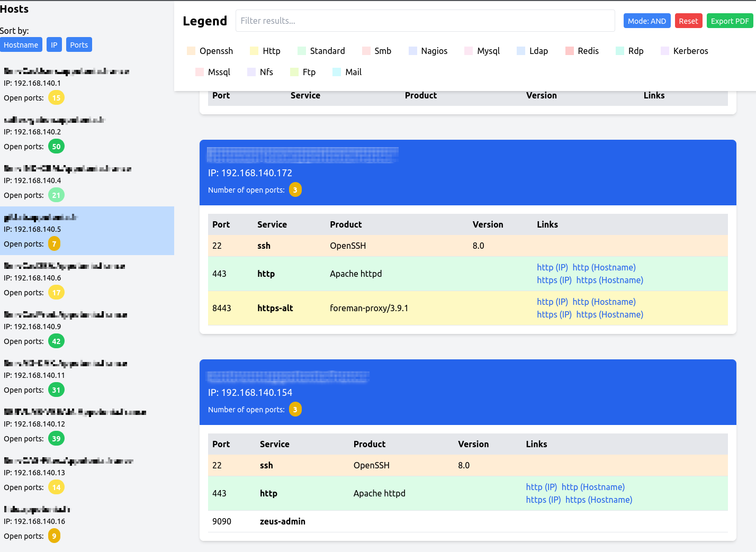Click the 21 open ports badge
The height and width of the screenshot is (552, 756).
point(56,195)
